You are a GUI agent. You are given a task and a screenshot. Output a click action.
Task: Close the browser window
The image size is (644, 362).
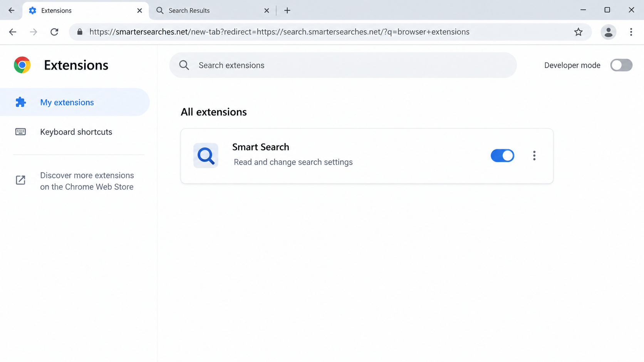click(x=631, y=10)
